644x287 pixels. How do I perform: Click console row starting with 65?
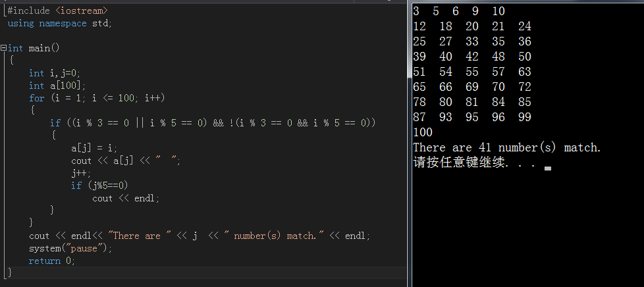click(472, 87)
